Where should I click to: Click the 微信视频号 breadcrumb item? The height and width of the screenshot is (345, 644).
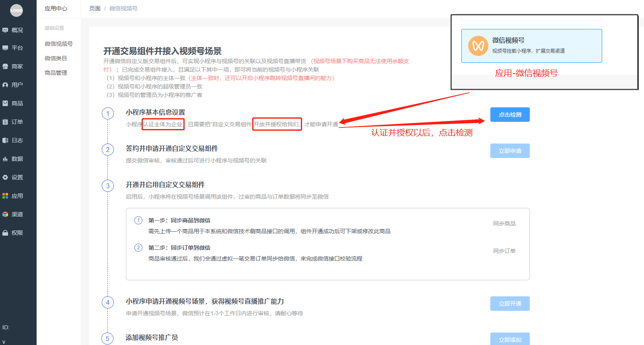pyautogui.click(x=123, y=8)
